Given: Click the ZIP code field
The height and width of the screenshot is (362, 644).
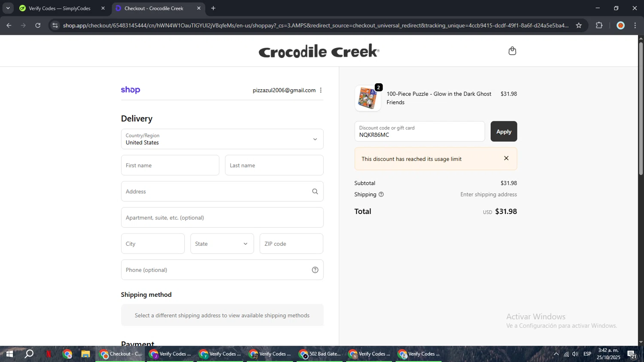Looking at the screenshot, I should (x=291, y=244).
